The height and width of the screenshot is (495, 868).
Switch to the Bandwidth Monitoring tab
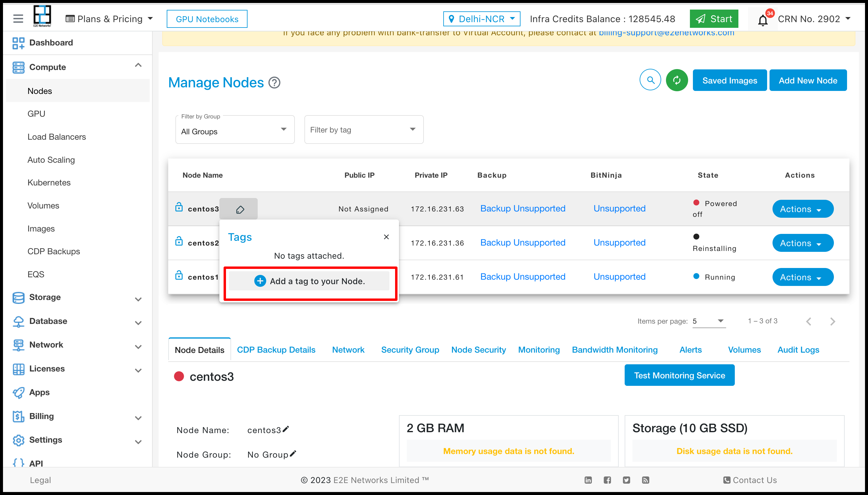[615, 350]
